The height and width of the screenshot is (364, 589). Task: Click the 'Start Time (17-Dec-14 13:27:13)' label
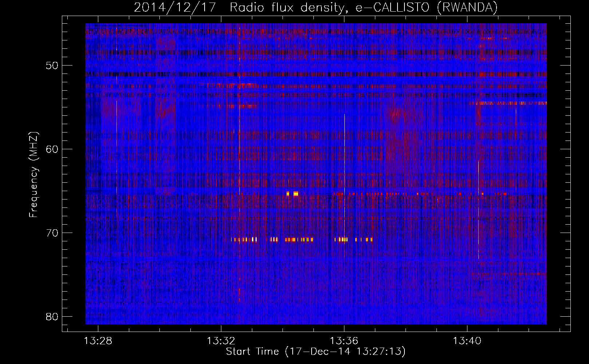[316, 352]
